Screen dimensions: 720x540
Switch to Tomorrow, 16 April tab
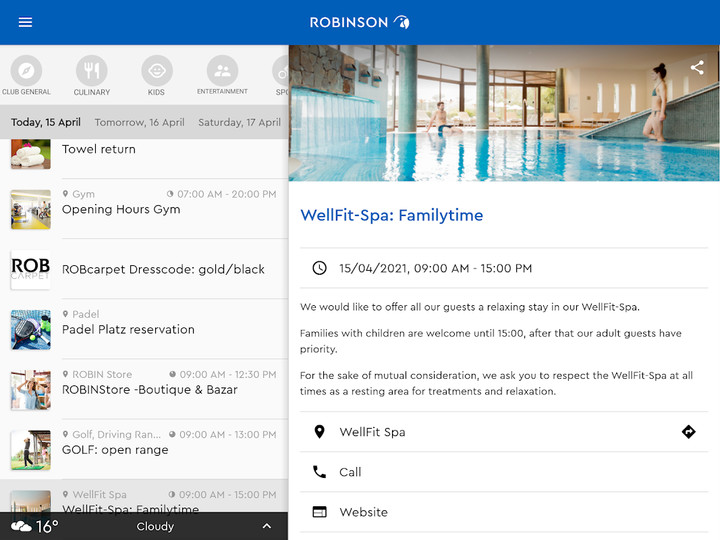[140, 122]
